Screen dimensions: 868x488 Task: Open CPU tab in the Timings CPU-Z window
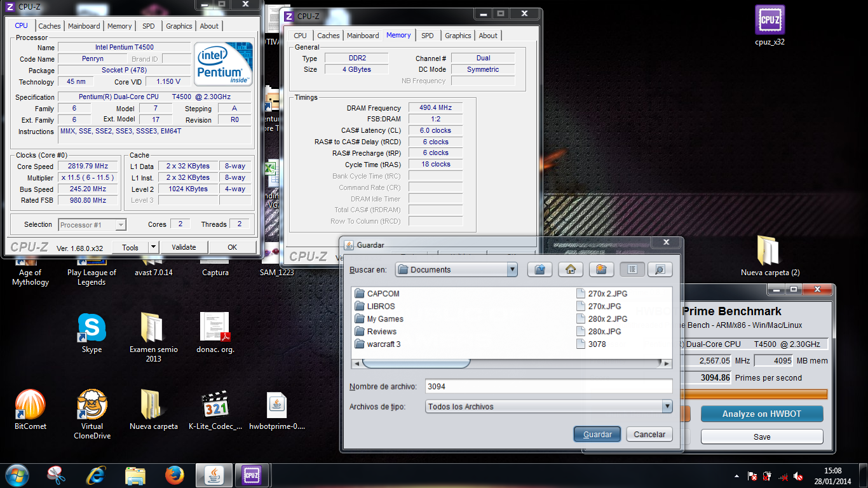(300, 36)
